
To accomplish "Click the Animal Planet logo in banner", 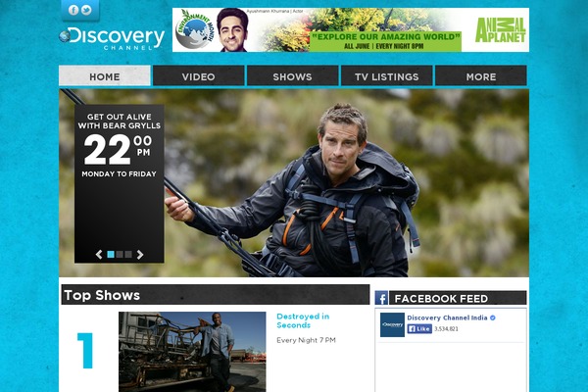I will coord(501,30).
